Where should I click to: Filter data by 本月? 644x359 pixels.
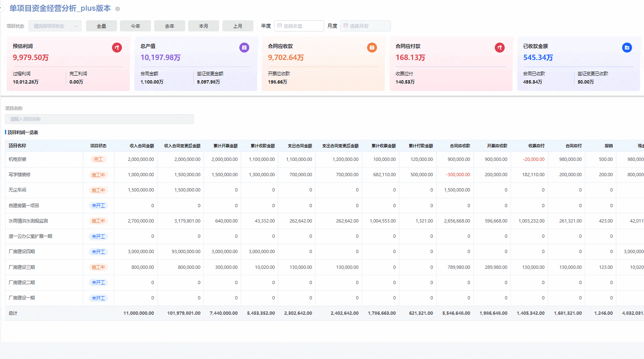203,26
